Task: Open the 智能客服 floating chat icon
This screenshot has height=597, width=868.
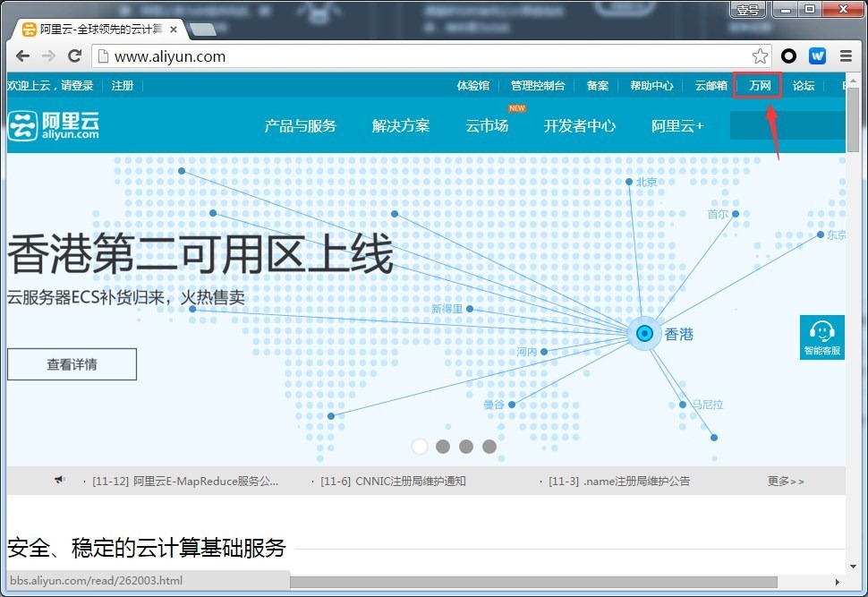Action: point(821,337)
